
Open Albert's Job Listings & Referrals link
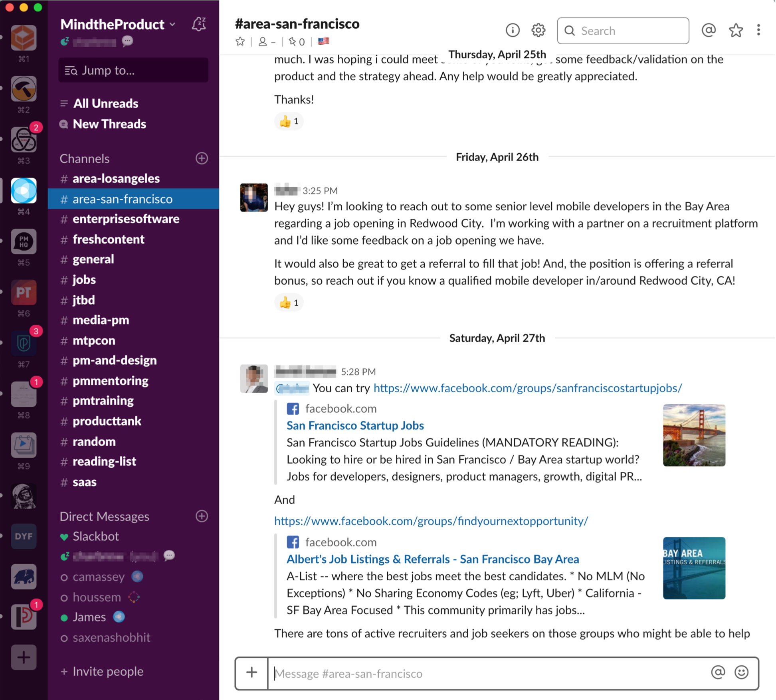(433, 559)
